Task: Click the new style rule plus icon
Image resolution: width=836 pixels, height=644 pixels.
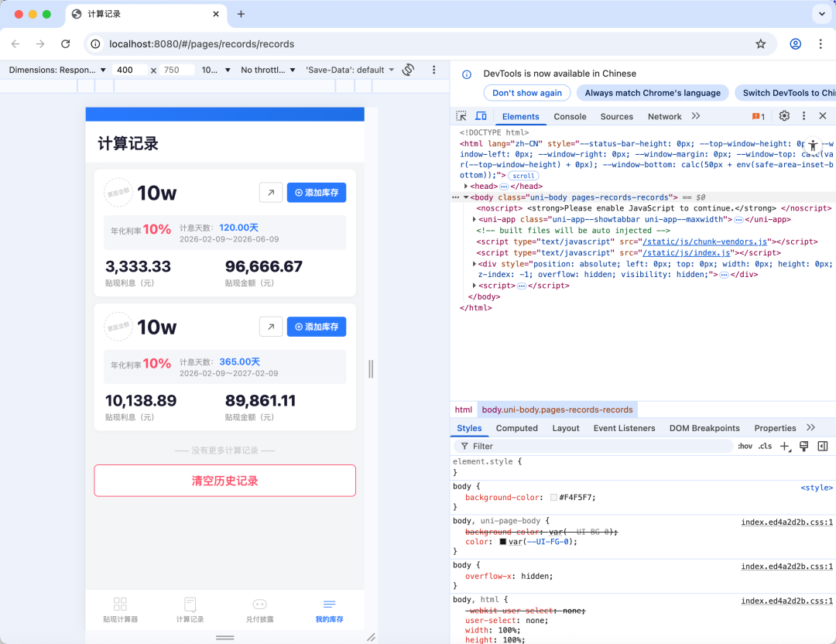Action: click(785, 447)
